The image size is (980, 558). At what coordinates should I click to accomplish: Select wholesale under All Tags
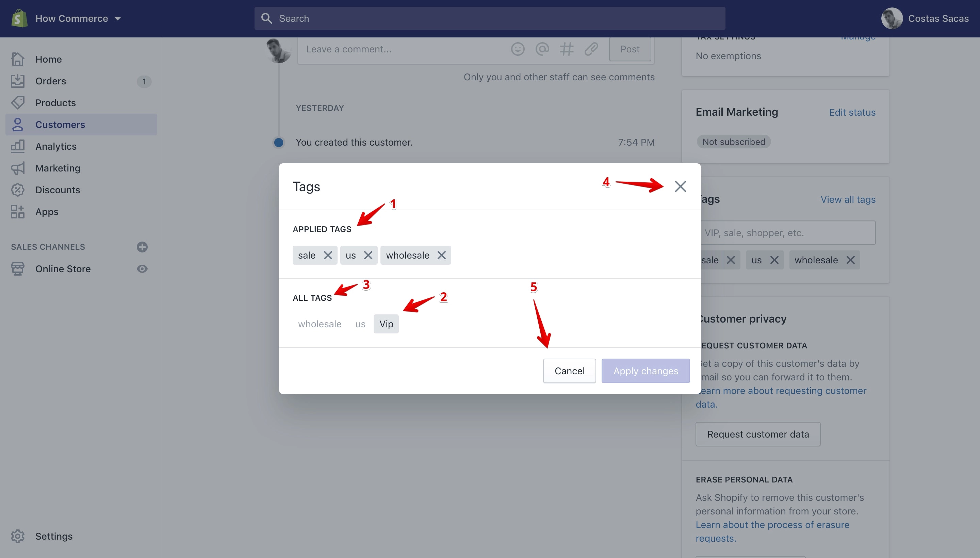(x=320, y=324)
